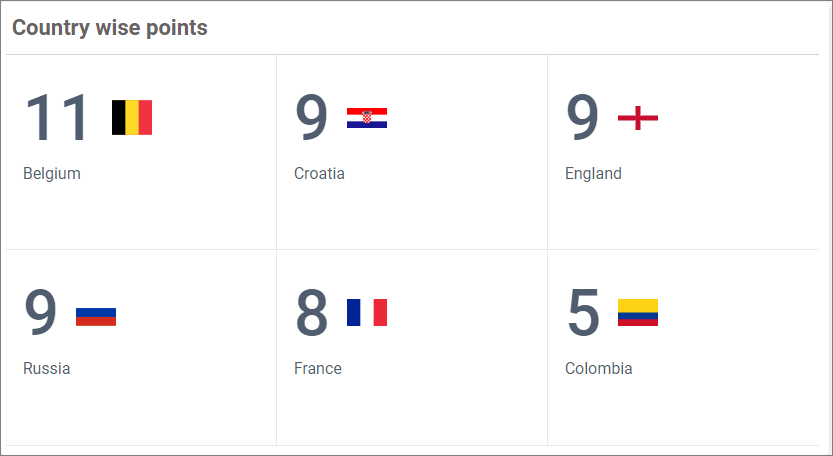Select the Russia country label
This screenshot has height=456, width=833.
tap(47, 368)
